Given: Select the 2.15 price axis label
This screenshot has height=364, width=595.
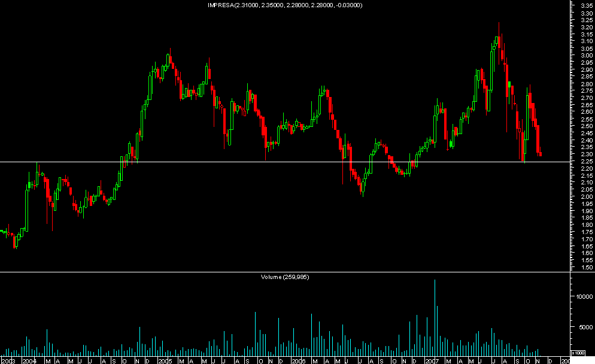Looking at the screenshot, I should [587, 176].
